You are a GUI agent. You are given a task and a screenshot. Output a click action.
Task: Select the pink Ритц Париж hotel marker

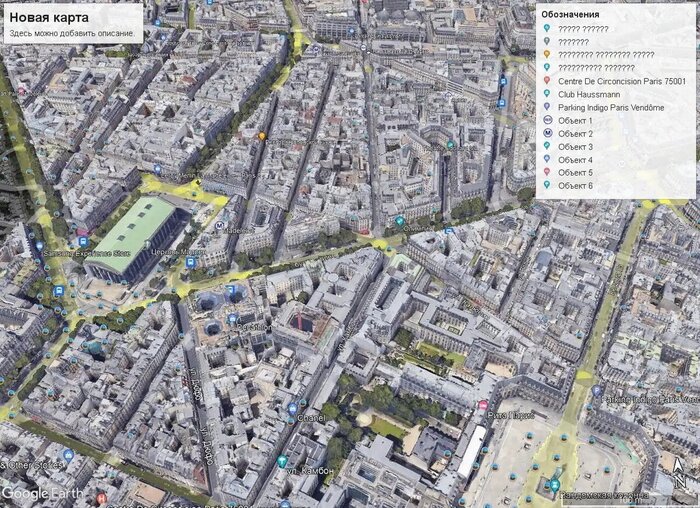point(483,405)
